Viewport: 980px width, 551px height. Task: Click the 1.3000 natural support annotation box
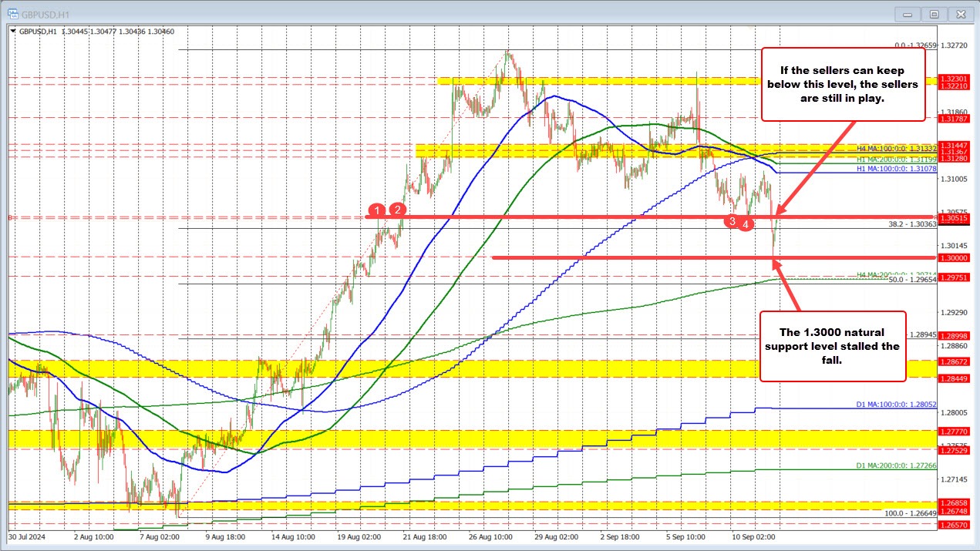833,347
